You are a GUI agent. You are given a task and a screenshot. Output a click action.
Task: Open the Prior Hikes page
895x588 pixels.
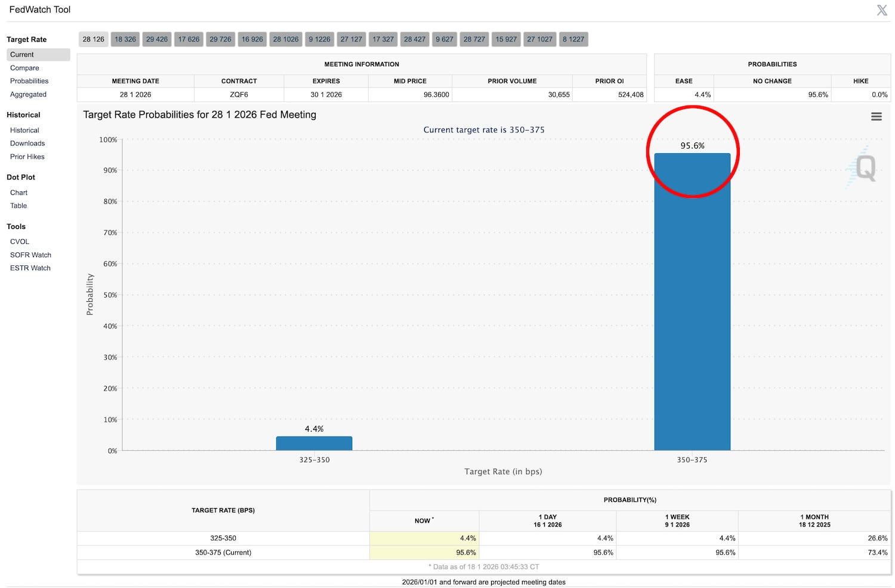(27, 157)
